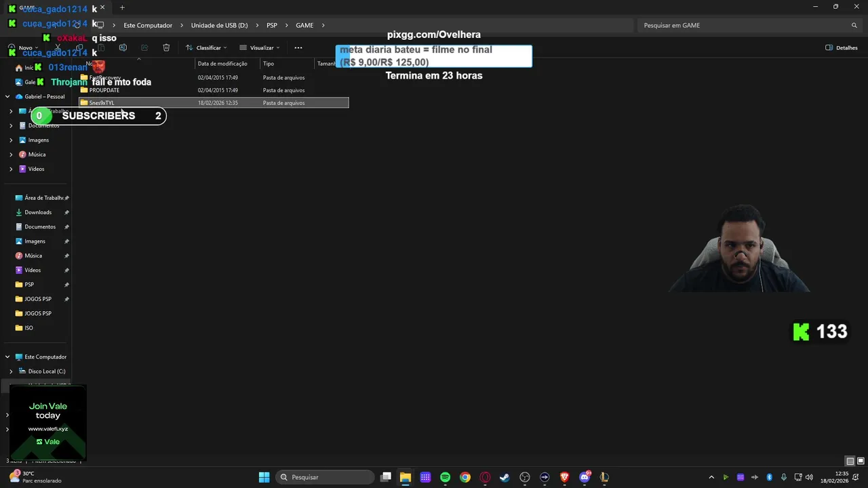Select the PROUPDATE folder row
This screenshot has width=868, height=488.
pyautogui.click(x=214, y=90)
